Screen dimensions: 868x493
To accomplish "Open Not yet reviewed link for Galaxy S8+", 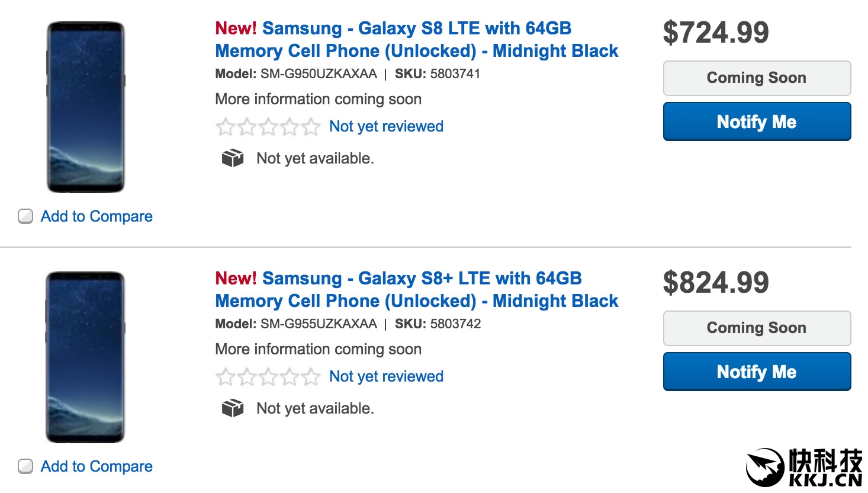I will (386, 376).
